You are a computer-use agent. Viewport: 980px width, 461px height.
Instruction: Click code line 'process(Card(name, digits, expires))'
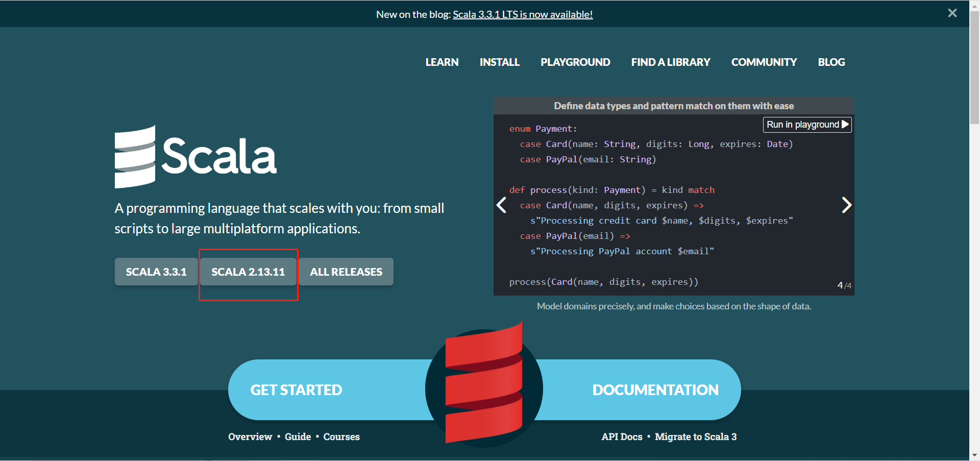(604, 282)
